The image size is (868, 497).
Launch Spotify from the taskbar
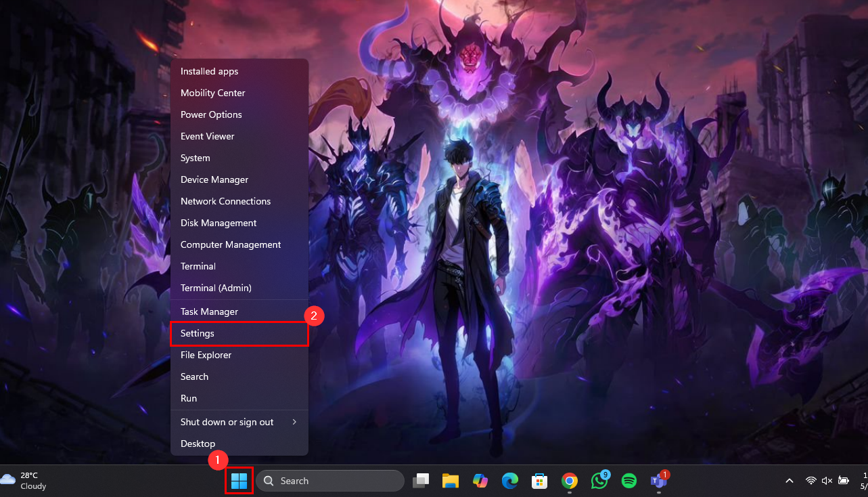[629, 481]
